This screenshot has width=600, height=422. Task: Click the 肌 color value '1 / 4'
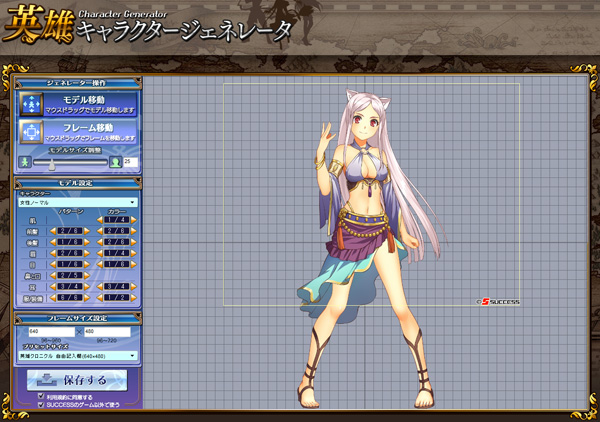(116, 220)
